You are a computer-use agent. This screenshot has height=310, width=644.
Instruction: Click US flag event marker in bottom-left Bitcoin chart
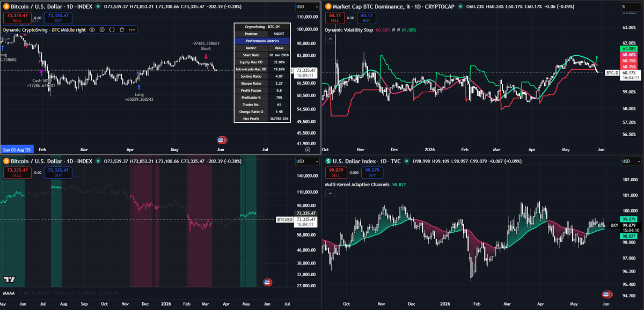267,282
